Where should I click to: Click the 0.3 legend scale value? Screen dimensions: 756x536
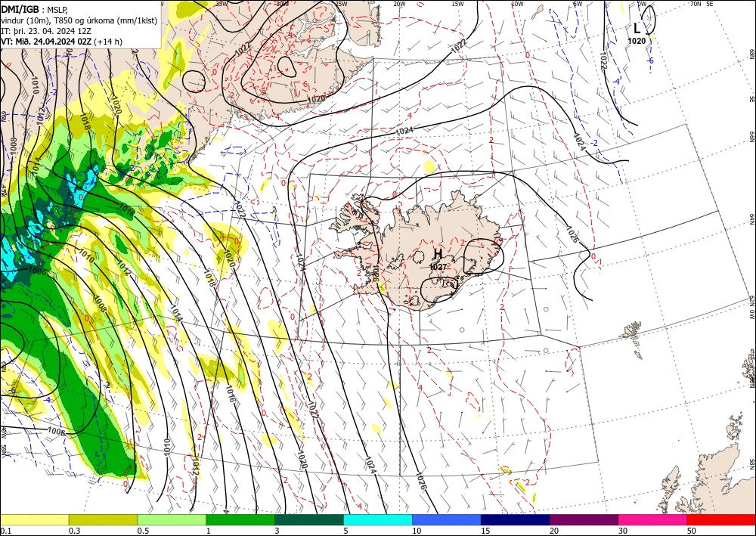(x=74, y=531)
